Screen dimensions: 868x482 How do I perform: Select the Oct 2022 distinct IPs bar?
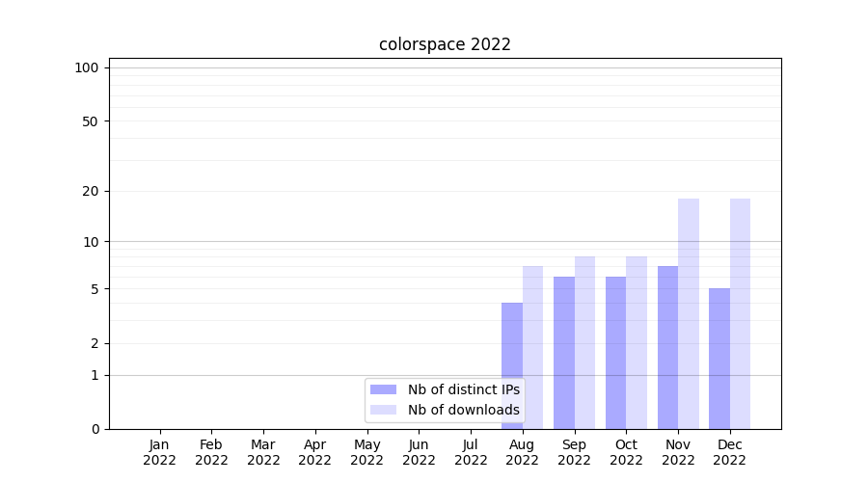(615, 353)
